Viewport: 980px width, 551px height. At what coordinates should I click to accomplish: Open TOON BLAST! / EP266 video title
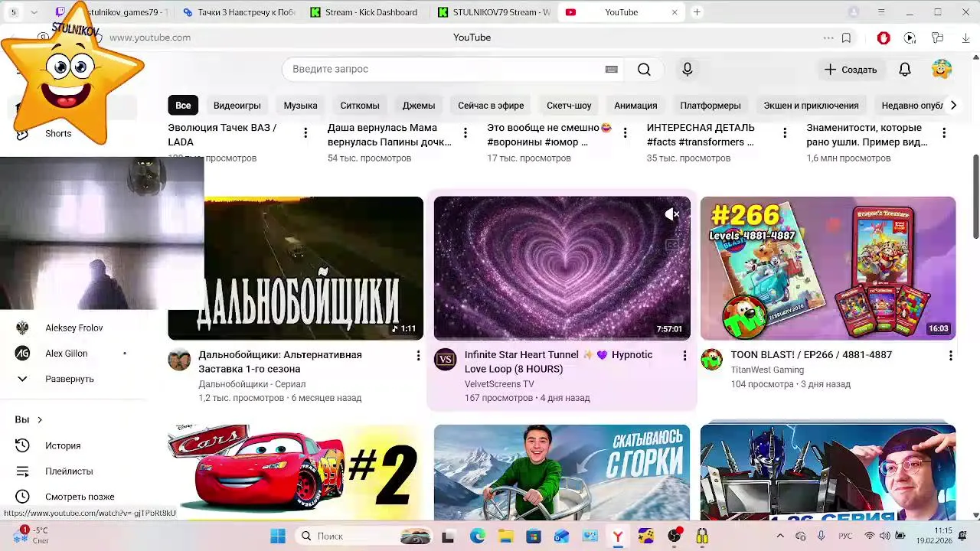point(811,355)
